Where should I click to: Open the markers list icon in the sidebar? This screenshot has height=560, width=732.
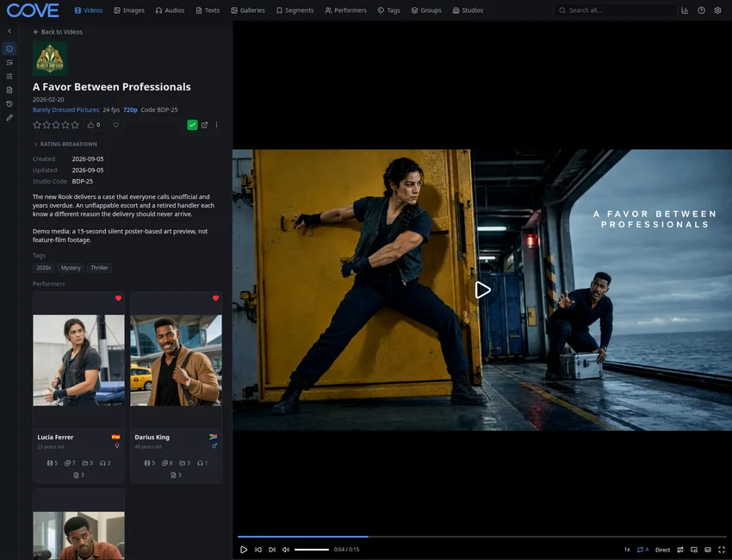click(x=9, y=76)
